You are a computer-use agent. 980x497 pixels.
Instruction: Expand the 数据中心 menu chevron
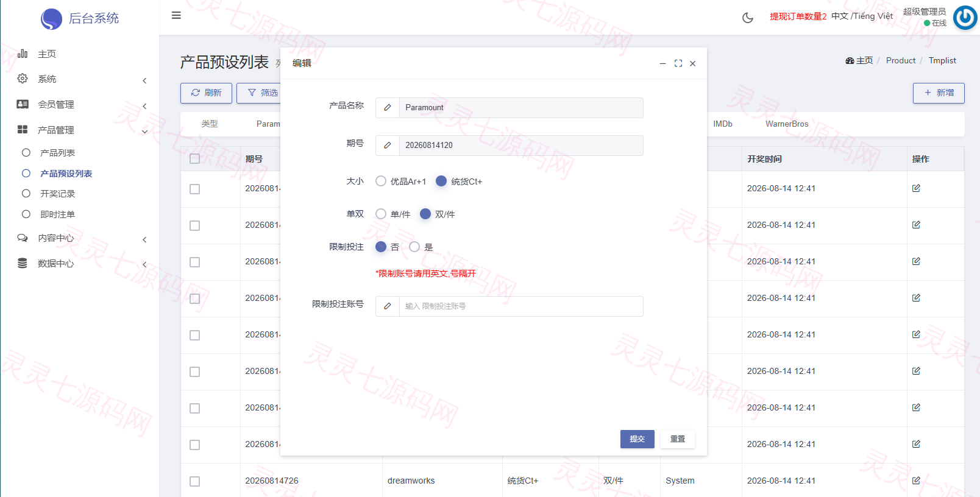[x=144, y=264]
